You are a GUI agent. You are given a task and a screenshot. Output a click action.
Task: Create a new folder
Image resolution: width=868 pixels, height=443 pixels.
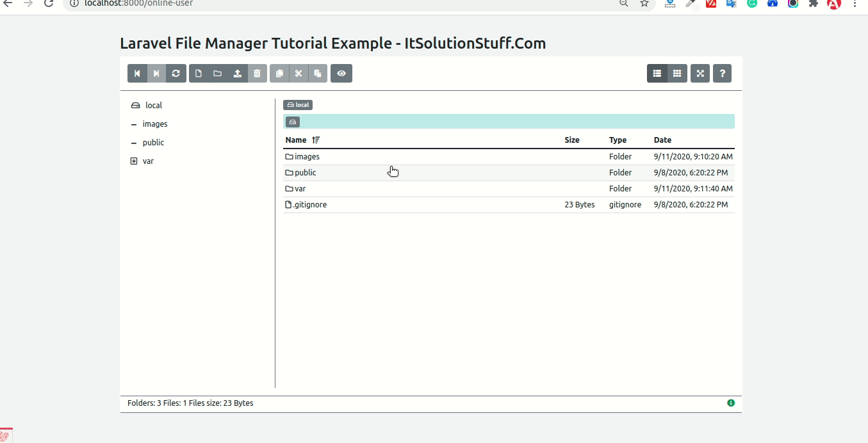click(x=218, y=74)
